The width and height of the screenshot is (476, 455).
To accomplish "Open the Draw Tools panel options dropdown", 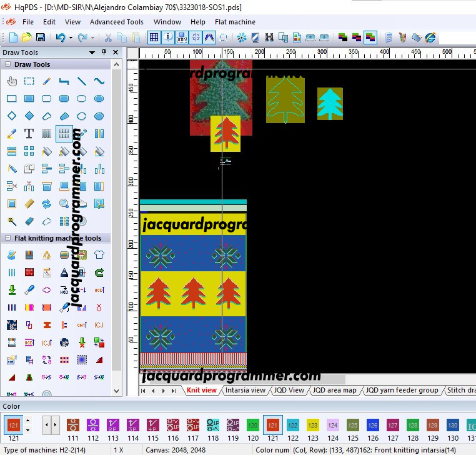I will (92, 52).
